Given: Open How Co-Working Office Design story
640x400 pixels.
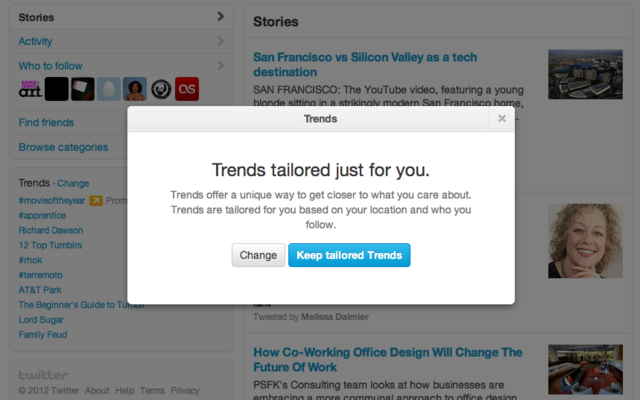Looking at the screenshot, I should [x=388, y=360].
